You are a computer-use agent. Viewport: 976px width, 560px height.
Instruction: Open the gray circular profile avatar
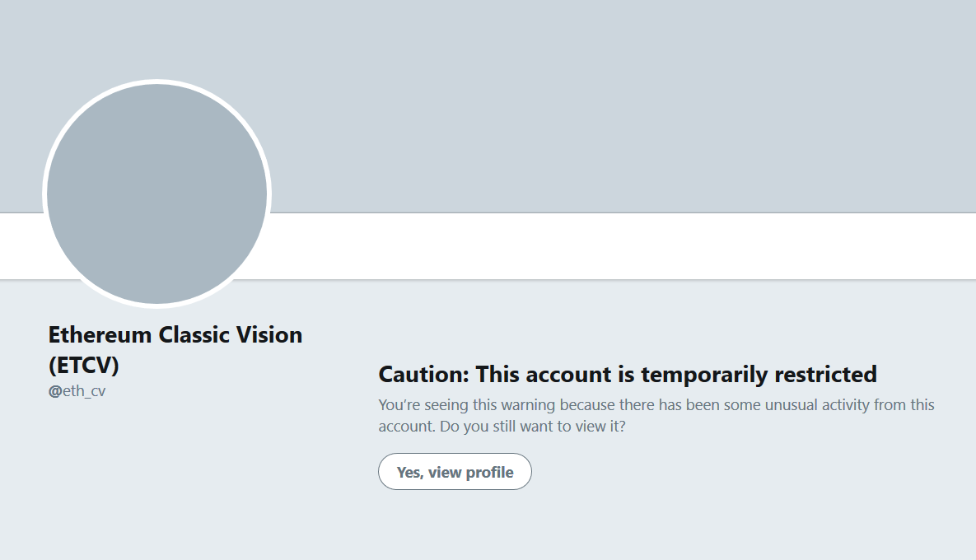[x=156, y=194]
